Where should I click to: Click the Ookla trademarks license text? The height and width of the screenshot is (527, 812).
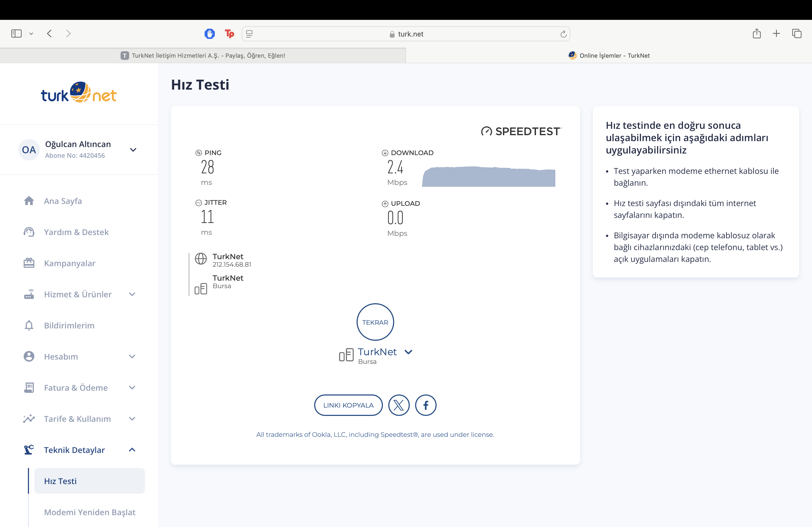coord(375,435)
